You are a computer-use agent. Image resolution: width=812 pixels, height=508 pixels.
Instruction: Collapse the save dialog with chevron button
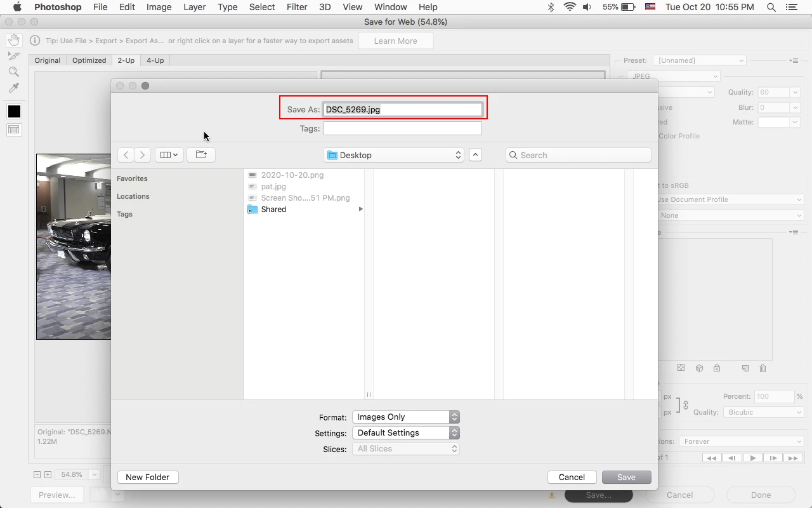click(x=475, y=155)
